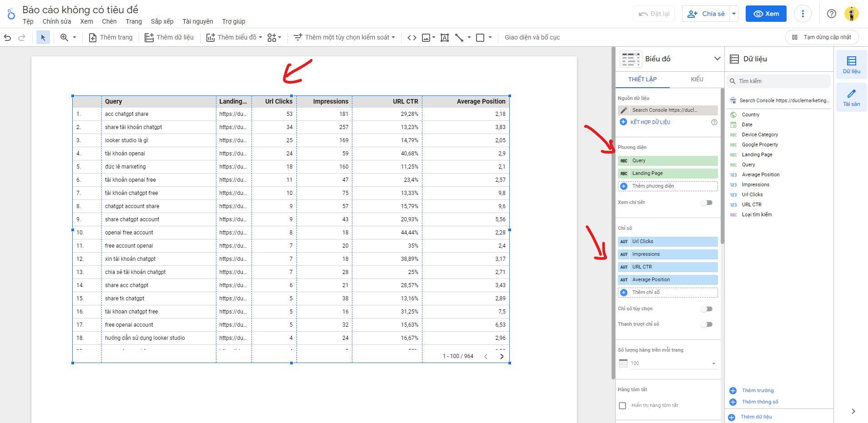868x423 pixels.
Task: Open the Sắp xếp menu
Action: coord(162,21)
